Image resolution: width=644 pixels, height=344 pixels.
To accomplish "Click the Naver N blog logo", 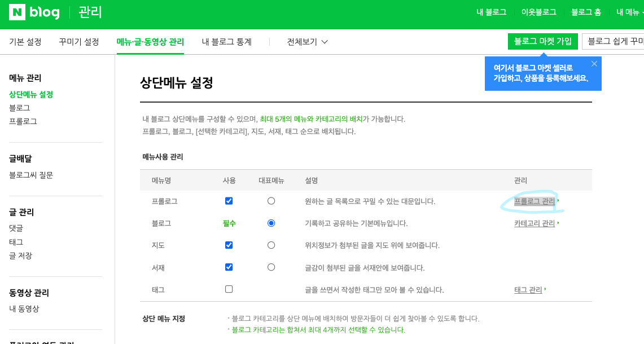I will click(x=34, y=12).
